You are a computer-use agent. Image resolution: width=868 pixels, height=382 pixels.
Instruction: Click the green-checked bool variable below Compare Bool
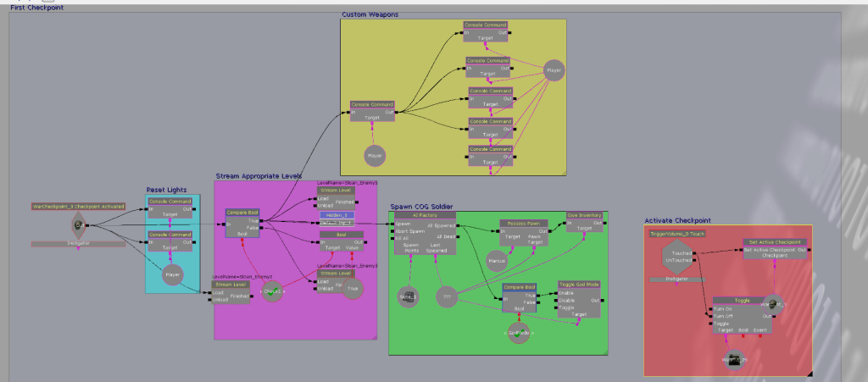[x=273, y=292]
